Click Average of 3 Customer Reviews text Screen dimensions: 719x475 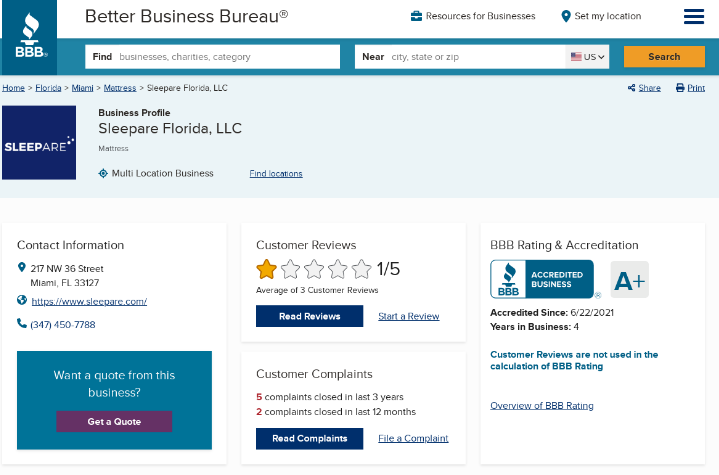[317, 290]
